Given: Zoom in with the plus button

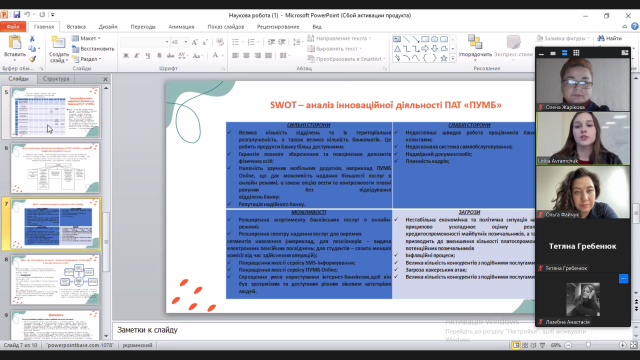Looking at the screenshot, I should (x=622, y=345).
